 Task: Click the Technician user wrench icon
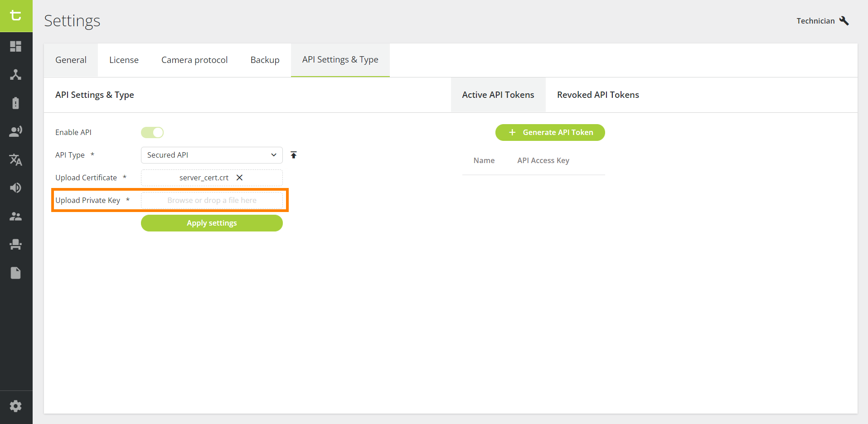click(x=844, y=21)
